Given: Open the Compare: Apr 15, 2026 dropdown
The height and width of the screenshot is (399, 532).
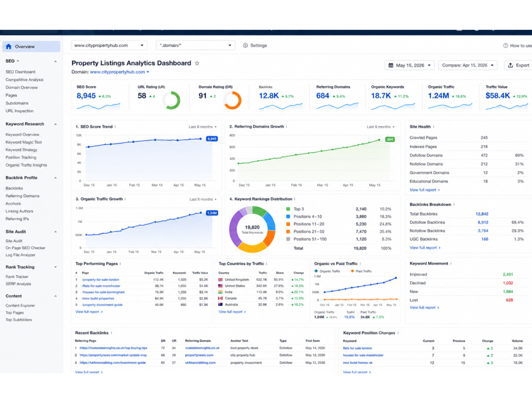Looking at the screenshot, I should point(468,65).
